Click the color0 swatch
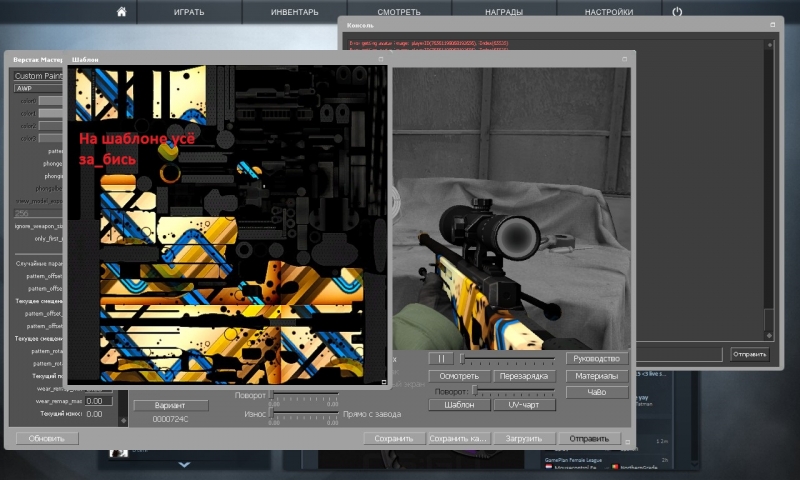 (x=51, y=100)
